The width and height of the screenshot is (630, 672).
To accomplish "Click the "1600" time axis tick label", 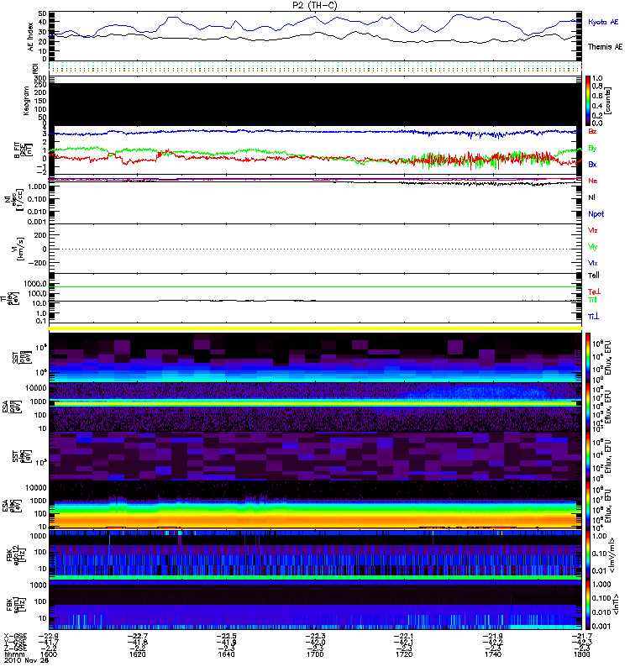I will click(x=49, y=654).
